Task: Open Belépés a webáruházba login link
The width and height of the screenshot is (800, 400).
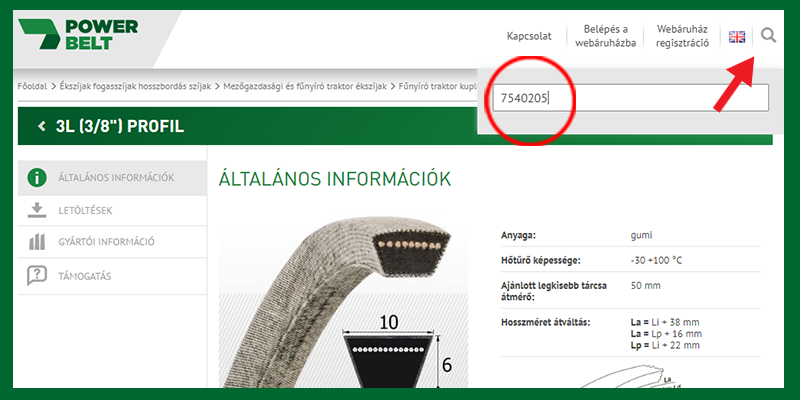Action: 606,36
